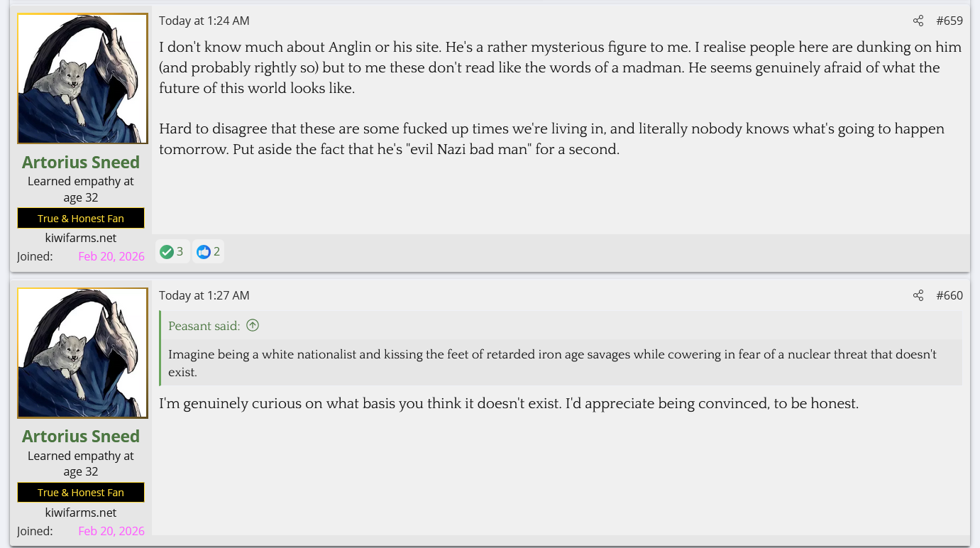
Task: Click up-arrow icon beside "Peasant said:"
Action: coord(253,326)
